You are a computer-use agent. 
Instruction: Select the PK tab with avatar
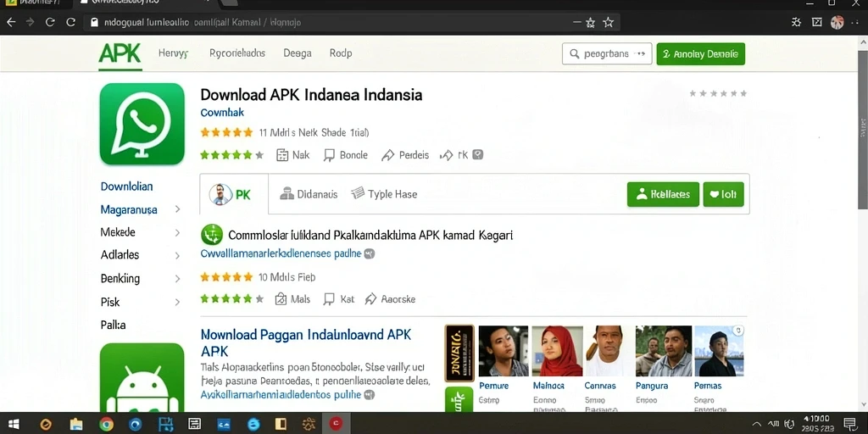click(x=234, y=194)
